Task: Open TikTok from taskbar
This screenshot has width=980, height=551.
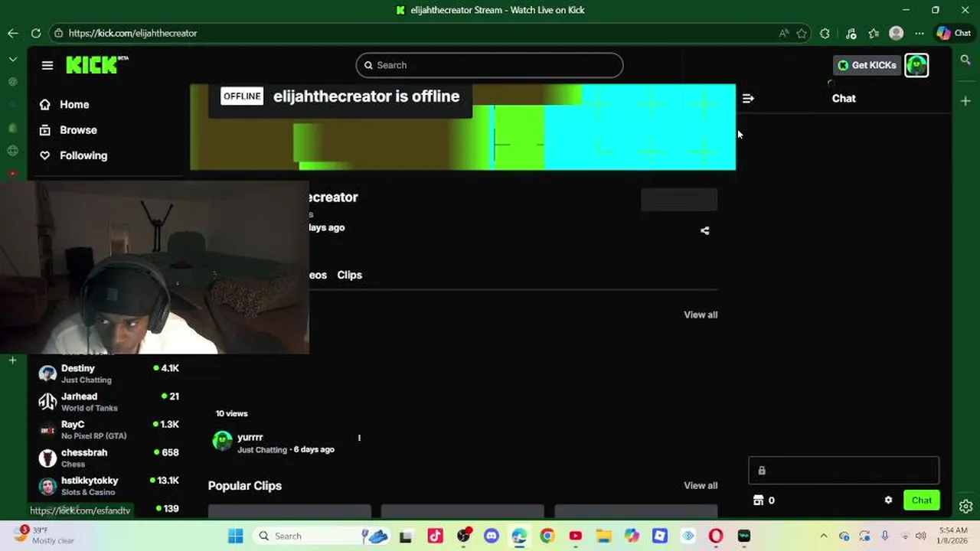Action: click(x=435, y=536)
